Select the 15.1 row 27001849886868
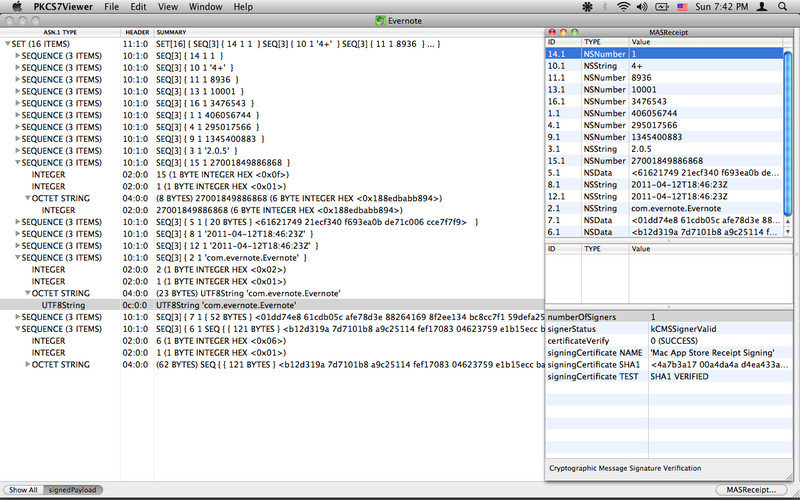This screenshot has height=500, width=800. [x=664, y=161]
